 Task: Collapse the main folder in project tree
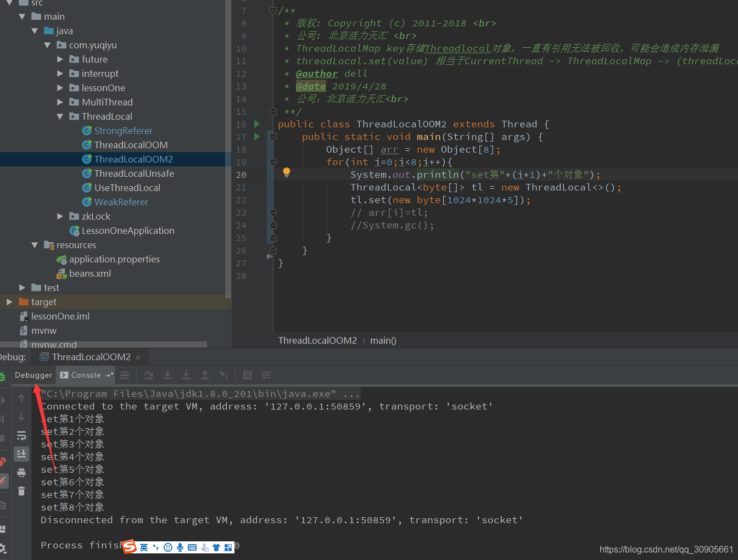pyautogui.click(x=22, y=16)
